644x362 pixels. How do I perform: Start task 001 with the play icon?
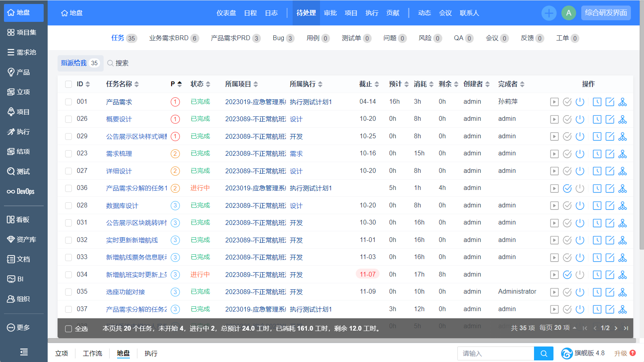pyautogui.click(x=554, y=102)
